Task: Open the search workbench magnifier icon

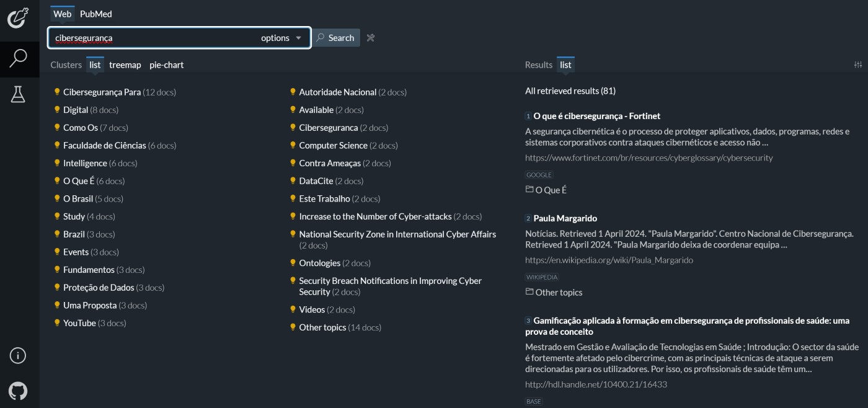Action: [x=19, y=59]
